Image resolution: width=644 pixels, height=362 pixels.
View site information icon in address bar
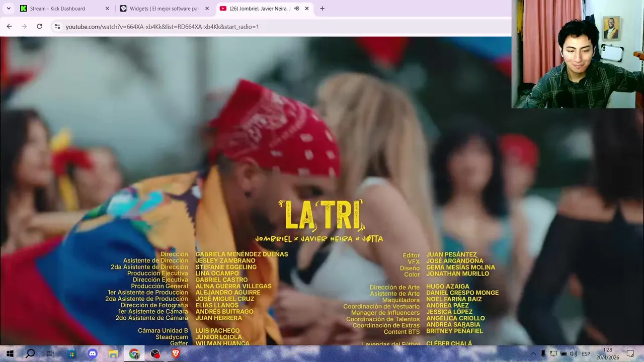pyautogui.click(x=57, y=27)
